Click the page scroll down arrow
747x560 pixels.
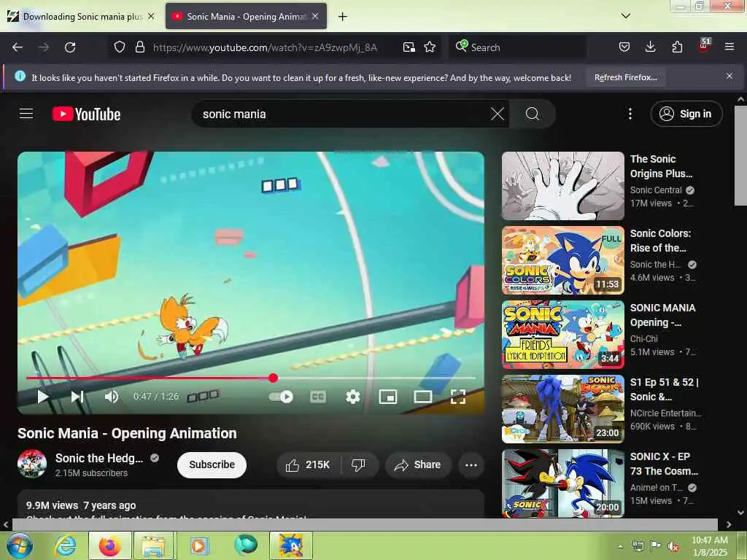tap(740, 513)
